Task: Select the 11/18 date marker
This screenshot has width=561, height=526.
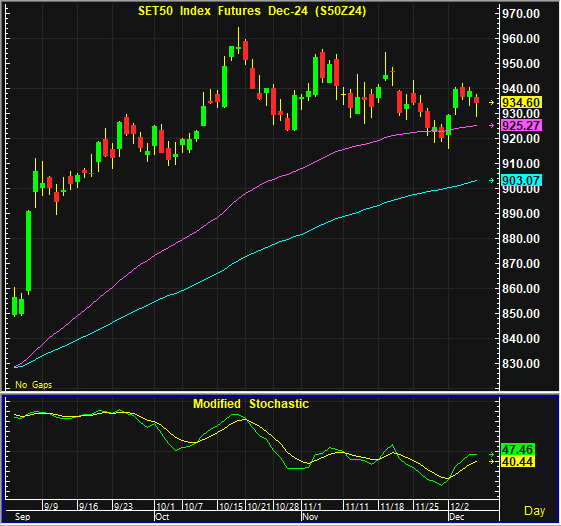Action: 392,506
